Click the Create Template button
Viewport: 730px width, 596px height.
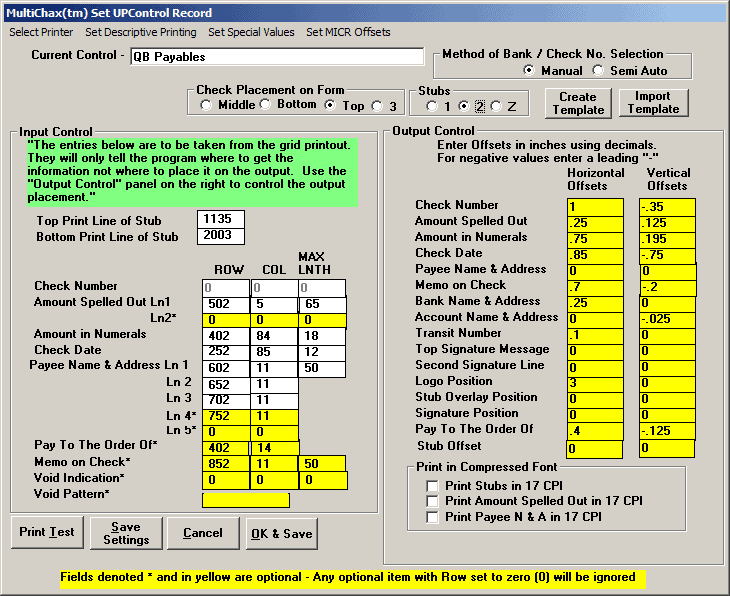578,103
